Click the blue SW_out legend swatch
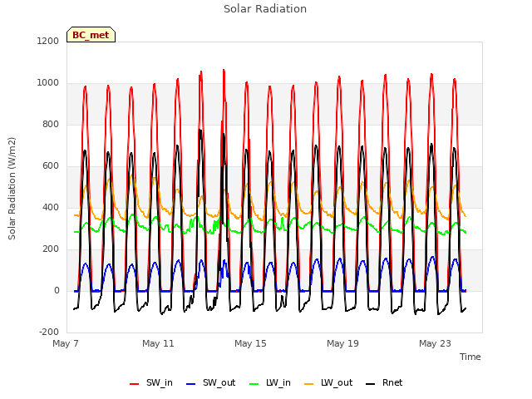This screenshot has height=399, width=532. [x=191, y=384]
